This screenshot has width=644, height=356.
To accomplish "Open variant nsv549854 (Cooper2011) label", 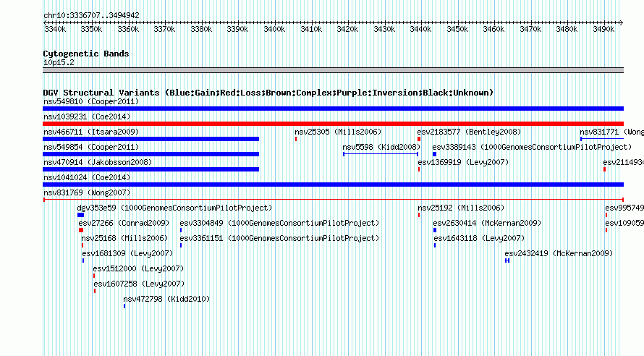I will point(91,147).
